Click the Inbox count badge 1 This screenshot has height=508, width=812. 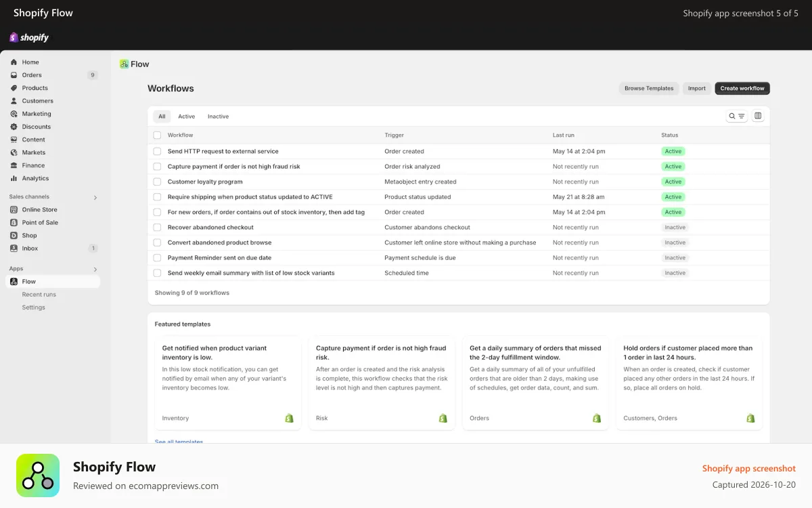pyautogui.click(x=93, y=249)
